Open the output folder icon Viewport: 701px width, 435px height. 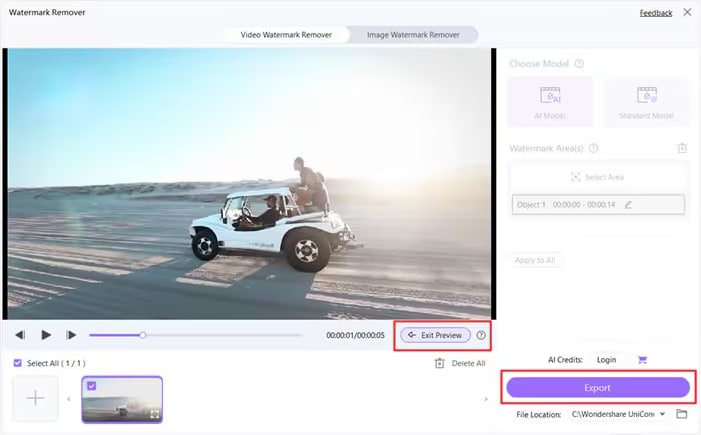click(x=682, y=414)
